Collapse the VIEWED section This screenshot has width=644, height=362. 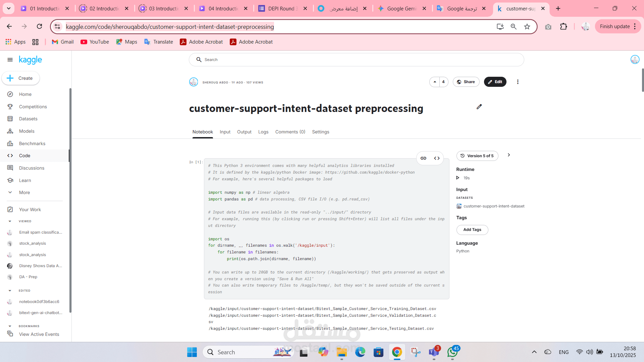10,221
